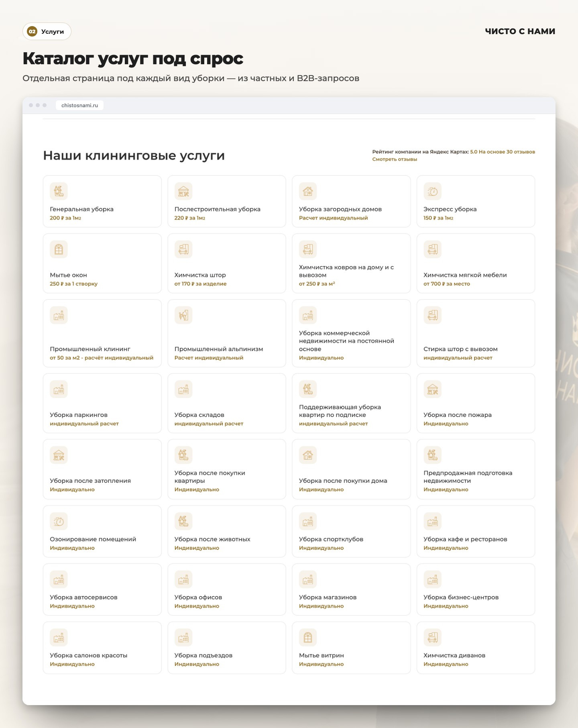Select the Химчистка диванов card icon
578x728 pixels.
tap(432, 637)
